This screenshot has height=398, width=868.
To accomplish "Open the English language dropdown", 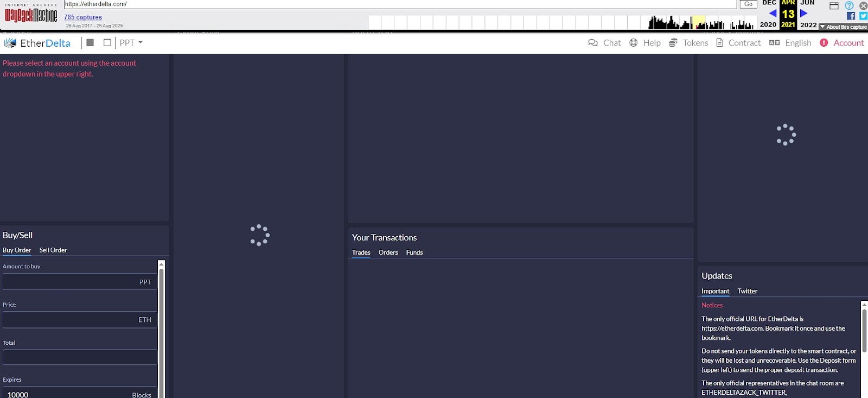I will 798,43.
